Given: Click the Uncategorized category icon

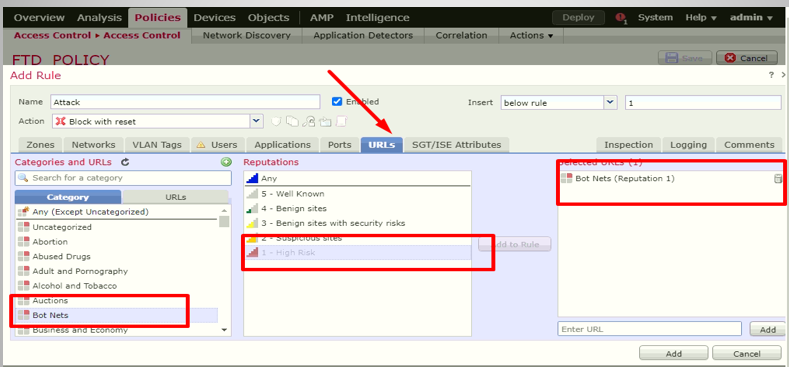Looking at the screenshot, I should click(24, 227).
